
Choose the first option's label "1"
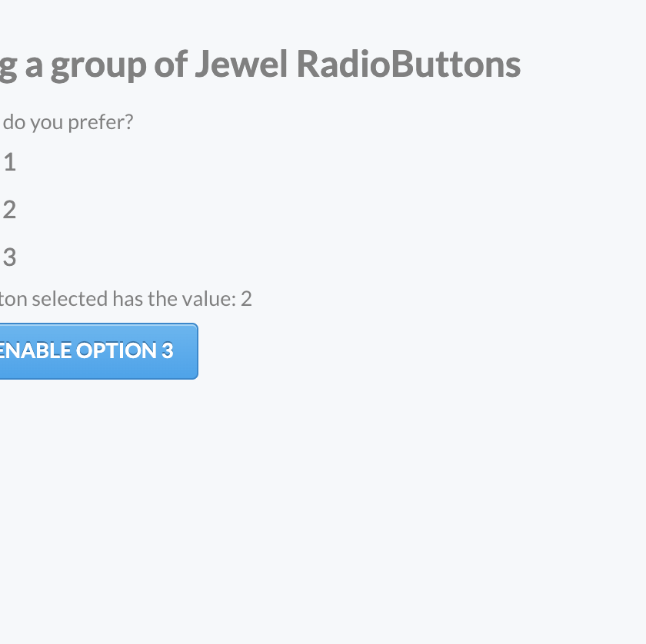point(9,162)
